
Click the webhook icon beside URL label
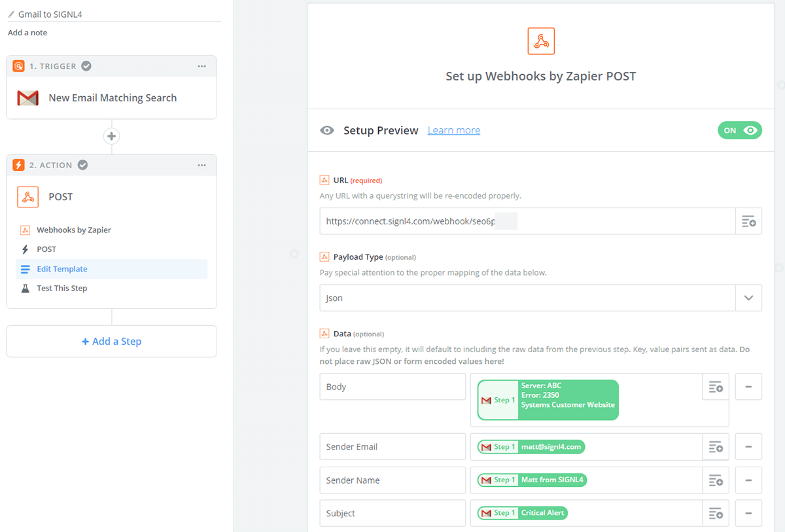pyautogui.click(x=324, y=180)
